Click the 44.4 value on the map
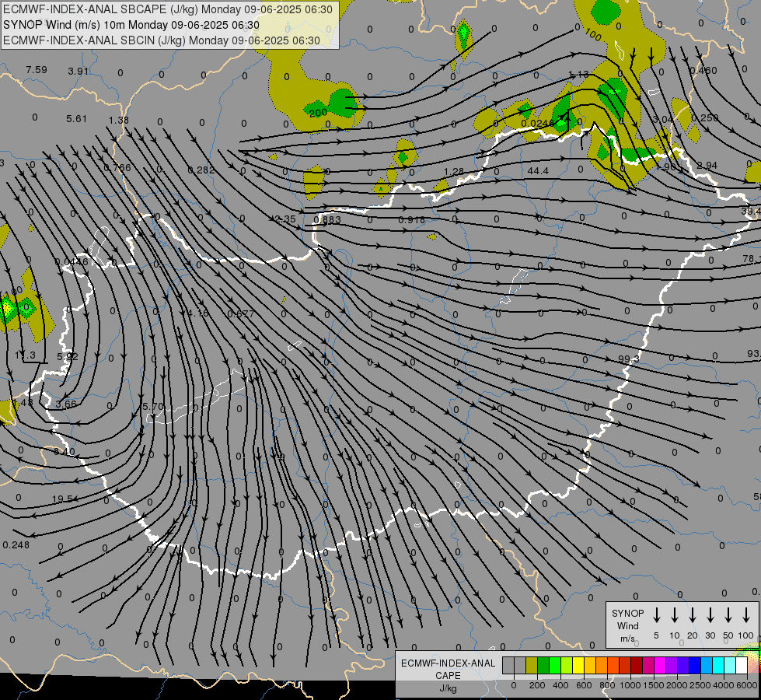The image size is (761, 700). coord(538,171)
